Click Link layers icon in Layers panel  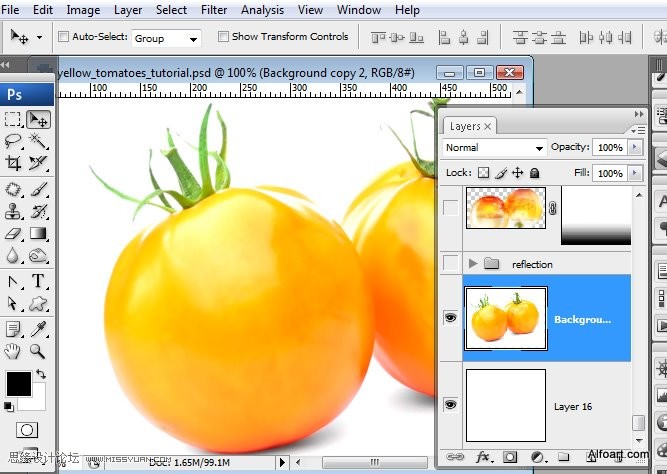pyautogui.click(x=455, y=457)
